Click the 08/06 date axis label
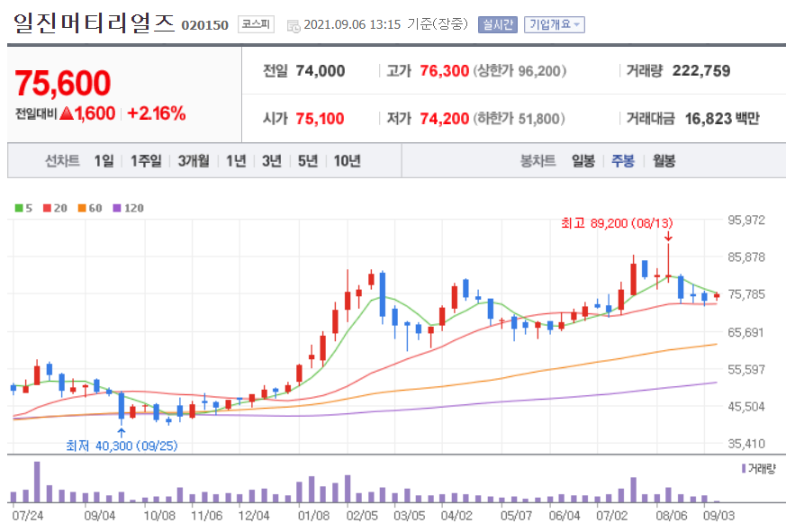Viewport: 786px width, 532px height. point(672,516)
